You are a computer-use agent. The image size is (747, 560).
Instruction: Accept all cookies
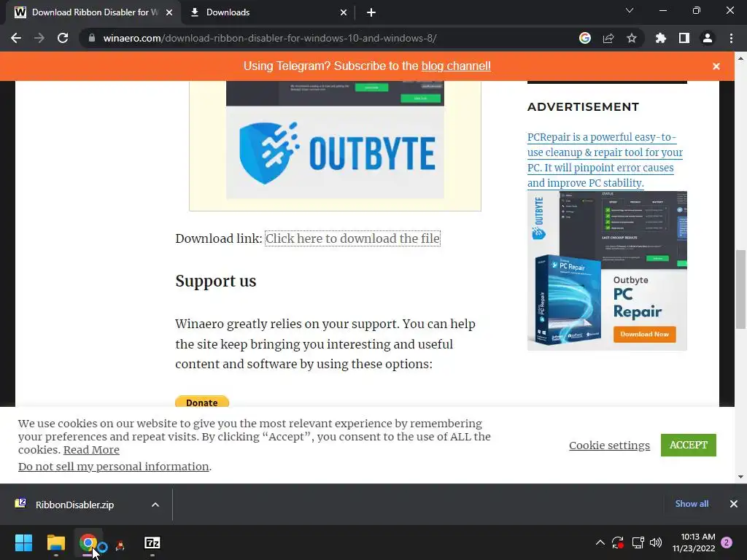coord(689,445)
